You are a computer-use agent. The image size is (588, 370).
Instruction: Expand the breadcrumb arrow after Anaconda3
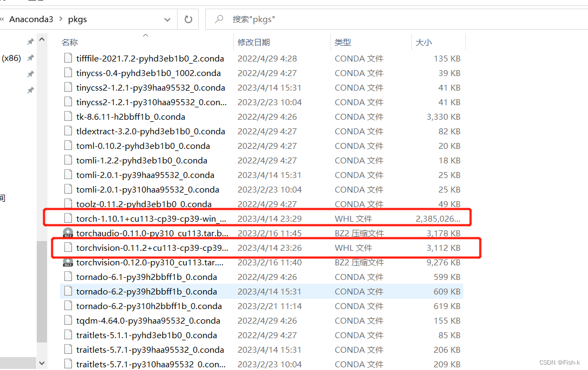62,18
